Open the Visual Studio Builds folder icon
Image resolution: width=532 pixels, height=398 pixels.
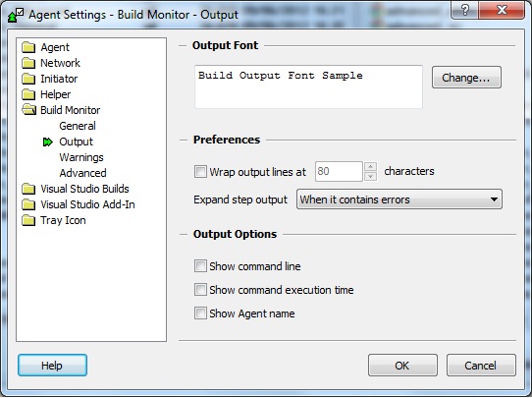pyautogui.click(x=28, y=189)
